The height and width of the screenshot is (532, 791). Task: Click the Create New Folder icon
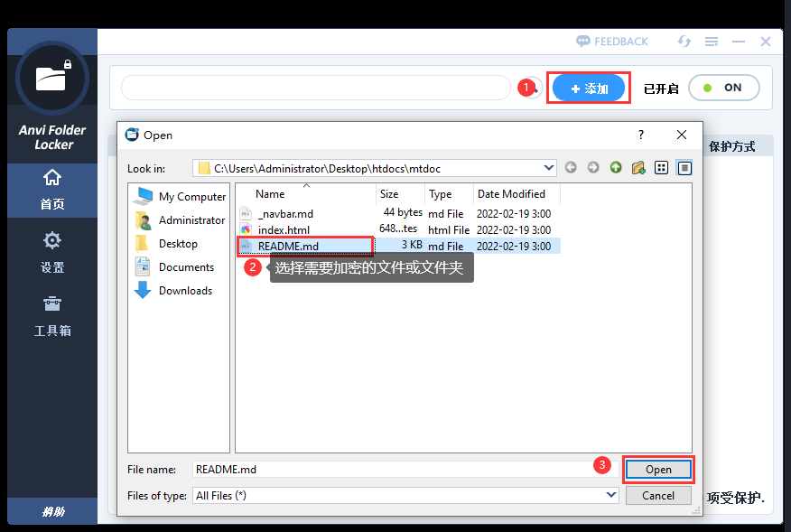tap(638, 168)
